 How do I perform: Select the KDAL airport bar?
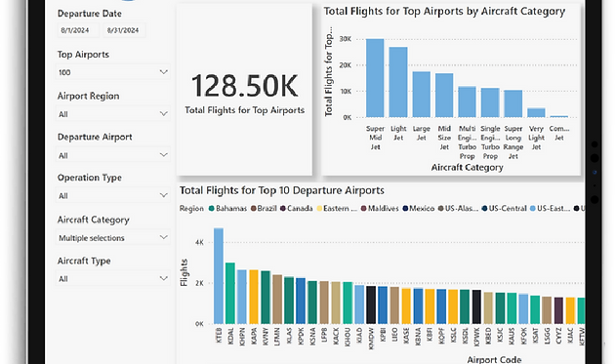coord(230,294)
